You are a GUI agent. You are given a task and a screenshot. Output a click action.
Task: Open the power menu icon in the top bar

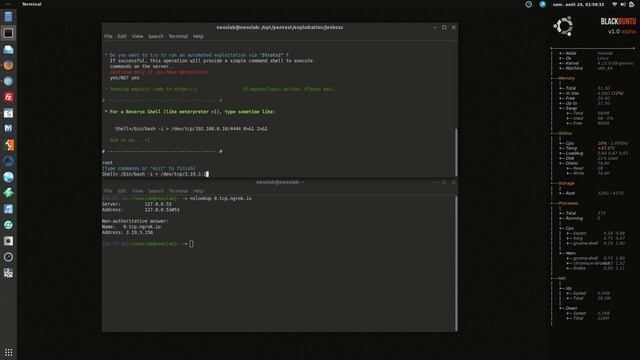point(632,4)
